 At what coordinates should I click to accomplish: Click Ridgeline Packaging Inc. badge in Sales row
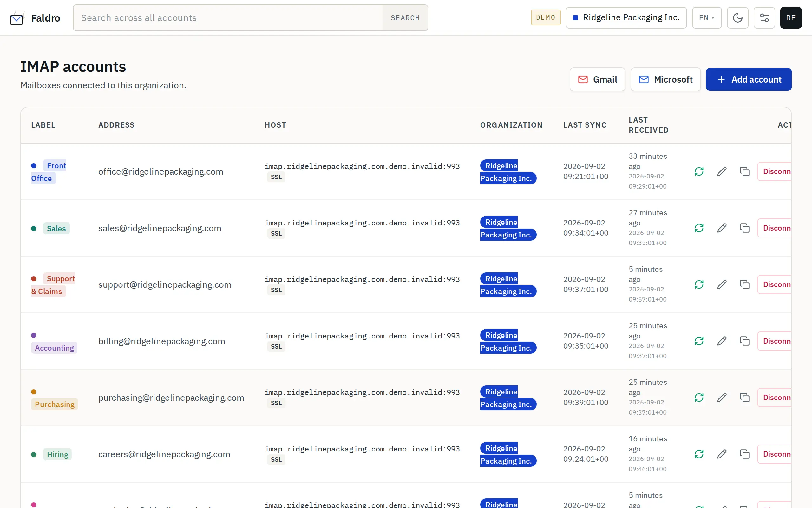click(x=508, y=228)
